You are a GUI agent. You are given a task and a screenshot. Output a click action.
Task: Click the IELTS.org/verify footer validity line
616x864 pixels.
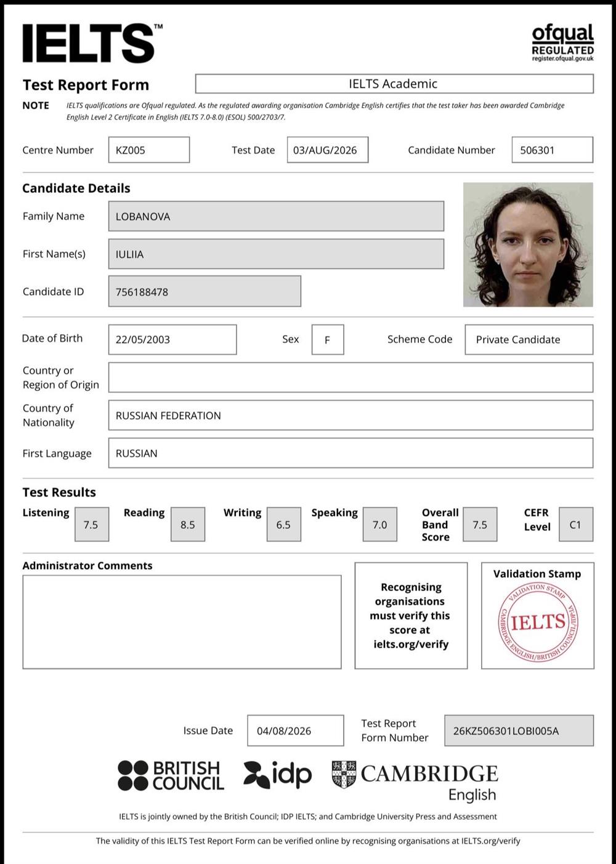308,841
